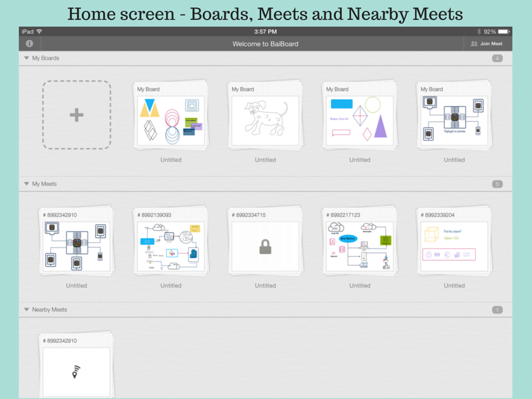Screen dimensions: 532x399
Task: Open the My Board with device network diagram
Action: 454,115
